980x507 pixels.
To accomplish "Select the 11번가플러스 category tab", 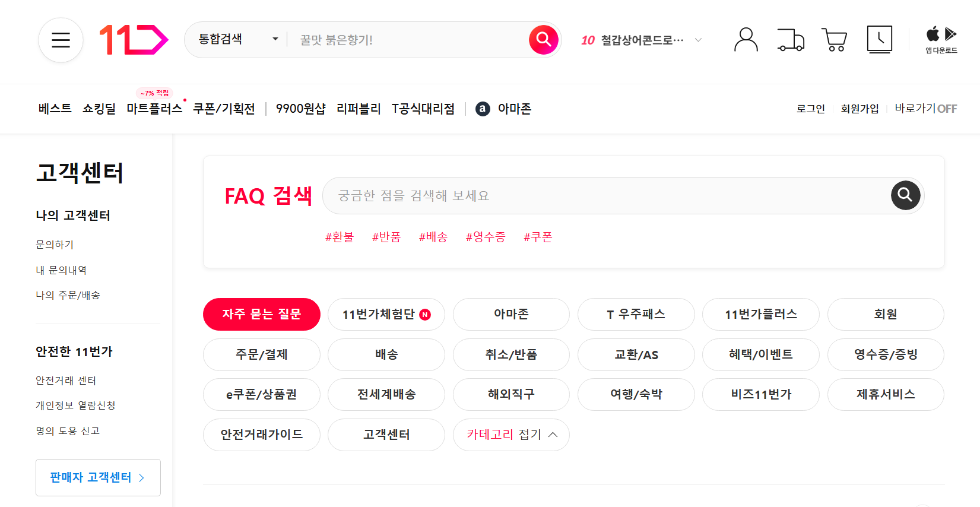I will pyautogui.click(x=761, y=314).
